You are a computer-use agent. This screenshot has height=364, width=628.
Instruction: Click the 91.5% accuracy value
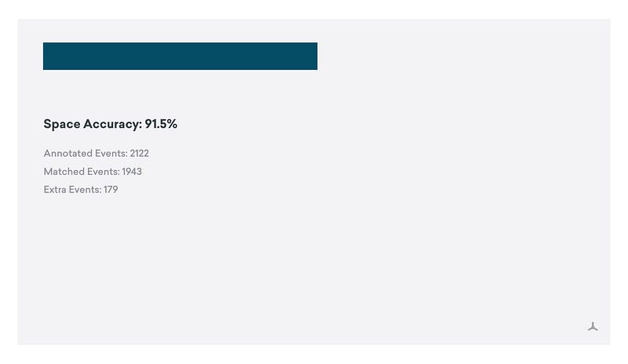point(161,124)
